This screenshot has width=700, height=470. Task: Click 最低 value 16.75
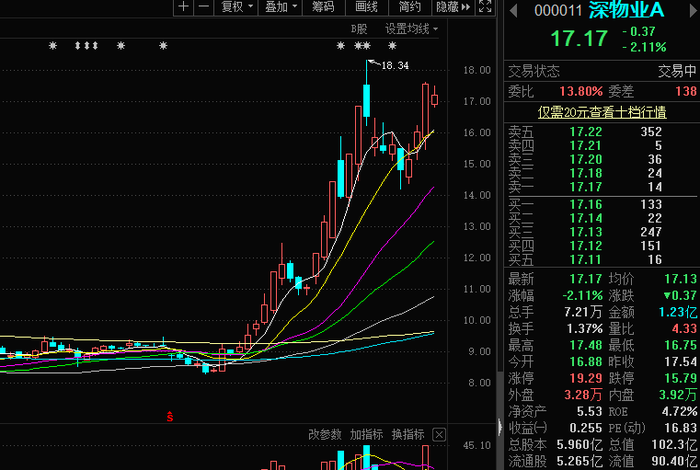[680, 345]
